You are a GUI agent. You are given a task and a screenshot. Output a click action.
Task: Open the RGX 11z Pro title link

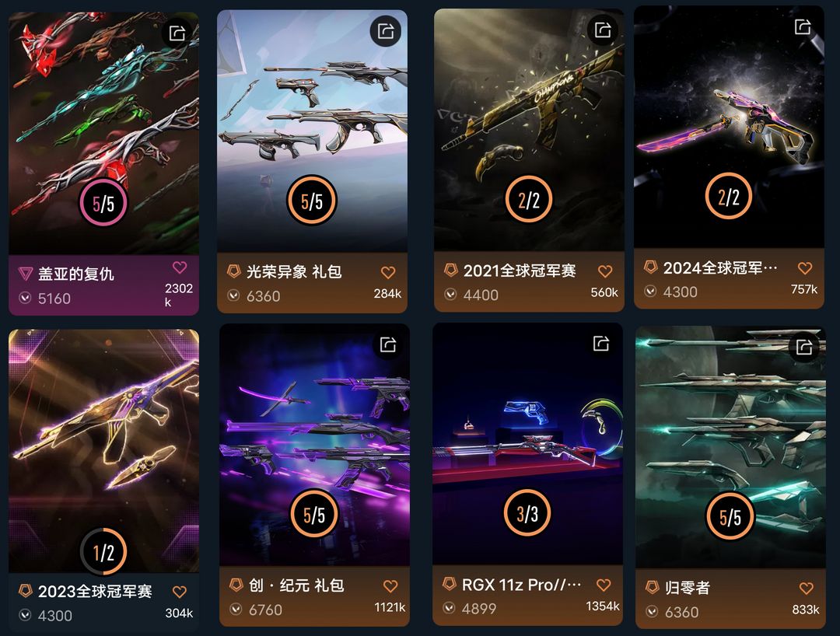[520, 585]
